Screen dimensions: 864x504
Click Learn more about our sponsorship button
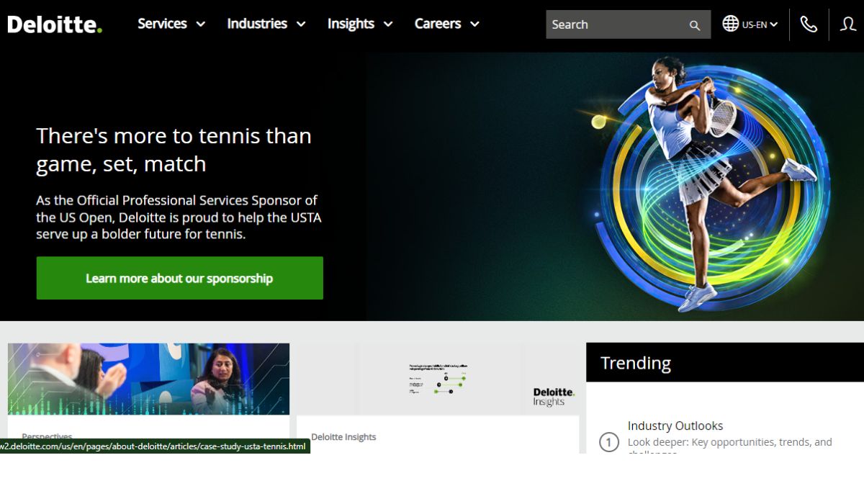[179, 278]
